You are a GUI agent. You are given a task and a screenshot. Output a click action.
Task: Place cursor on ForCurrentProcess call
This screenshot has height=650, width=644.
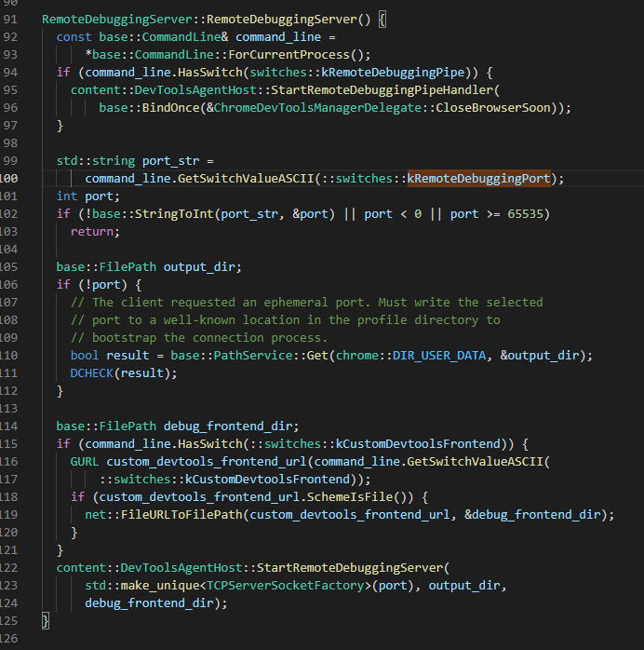pos(289,55)
